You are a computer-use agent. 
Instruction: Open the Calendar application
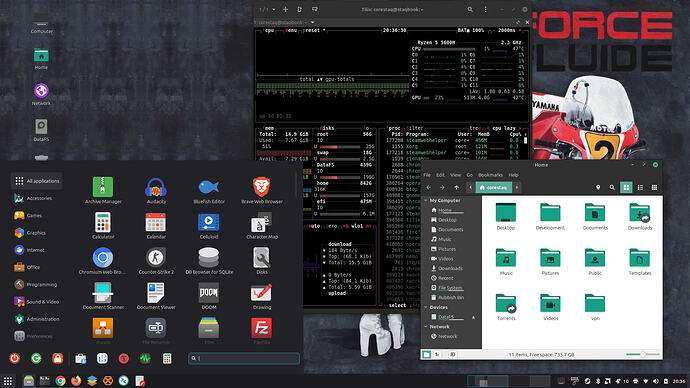(x=156, y=226)
